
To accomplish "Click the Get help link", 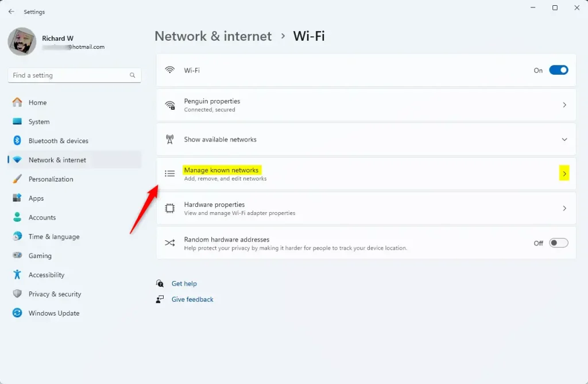I will [x=184, y=283].
